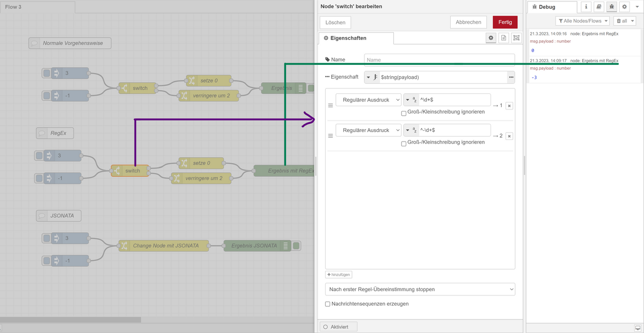Image resolution: width=644 pixels, height=333 pixels.
Task: Switch to the Eigenschaften tab
Action: (356, 38)
